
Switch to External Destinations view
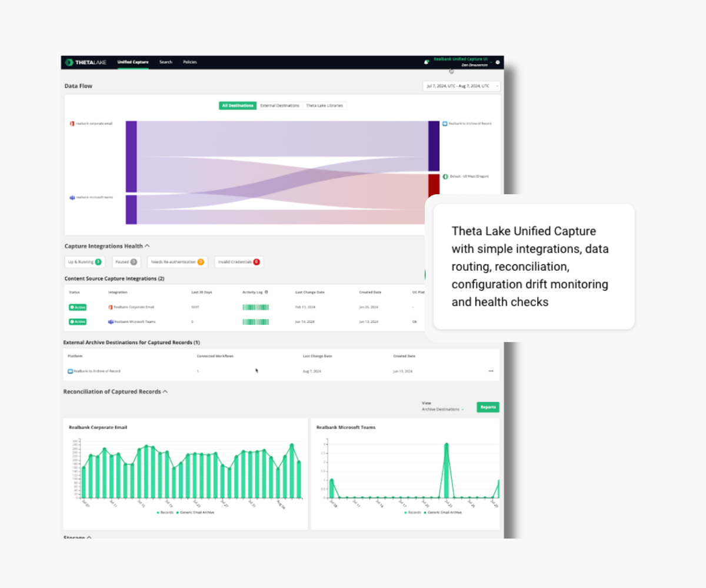tap(281, 105)
